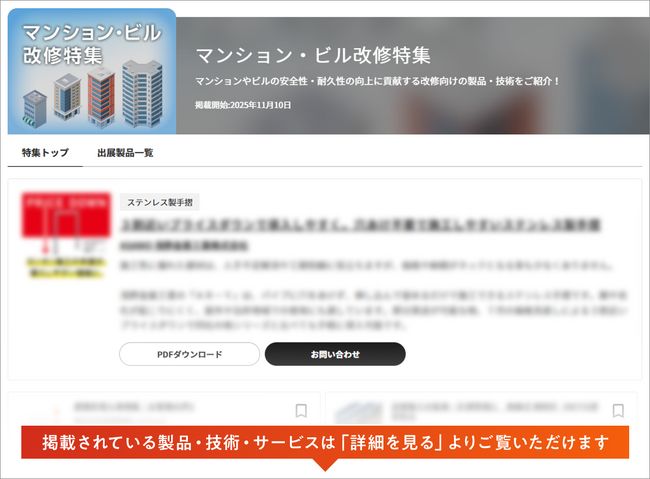
Task: Click the マンション・ビル改修特集 building banner image
Action: 92,71
